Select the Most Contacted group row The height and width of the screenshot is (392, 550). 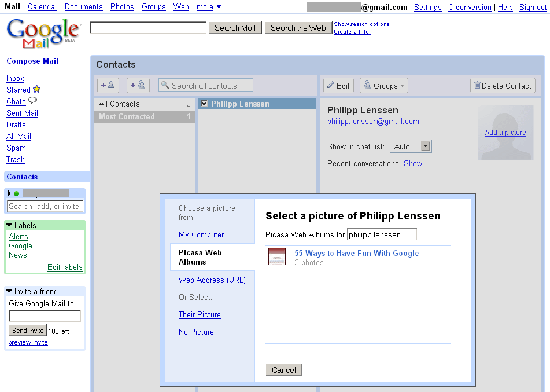145,116
